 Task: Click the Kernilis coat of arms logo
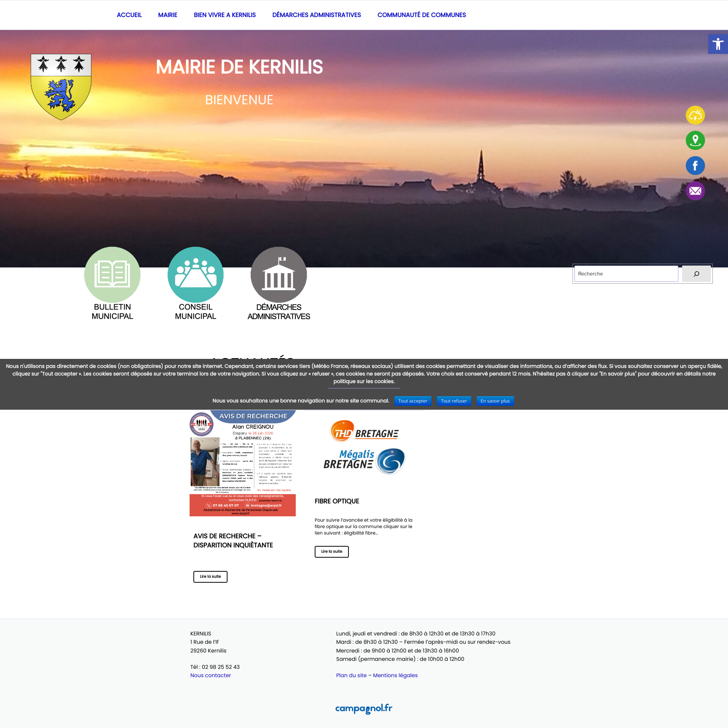pos(61,87)
